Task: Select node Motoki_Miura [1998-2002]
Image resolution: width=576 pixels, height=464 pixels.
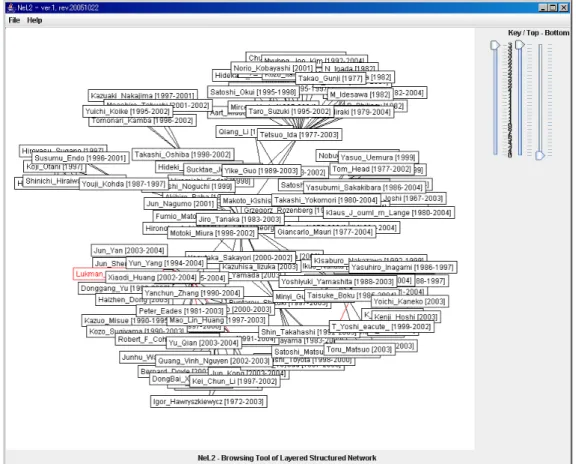Action: [x=212, y=233]
